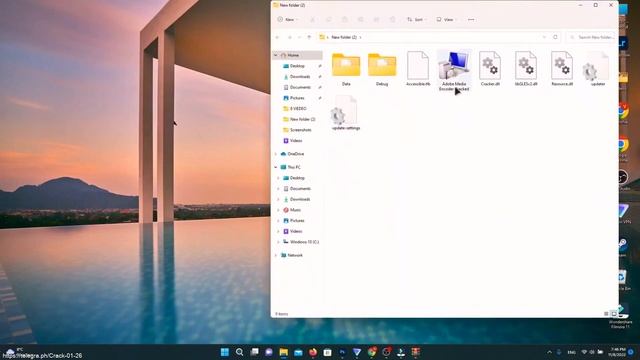Click the Rename toolbar icon
Image resolution: width=640 pixels, height=360 pixels.
pyautogui.click(x=360, y=20)
